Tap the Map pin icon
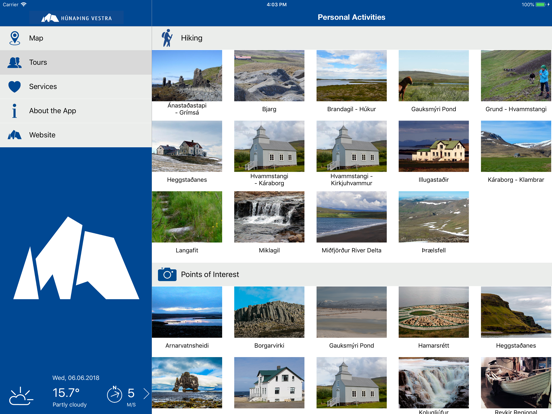This screenshot has height=414, width=552. 14,38
